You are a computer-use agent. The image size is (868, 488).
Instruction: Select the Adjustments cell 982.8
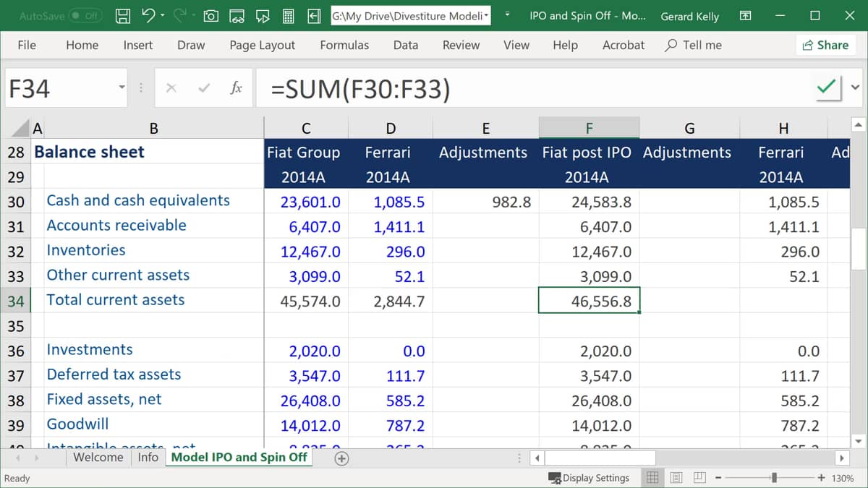(x=485, y=202)
